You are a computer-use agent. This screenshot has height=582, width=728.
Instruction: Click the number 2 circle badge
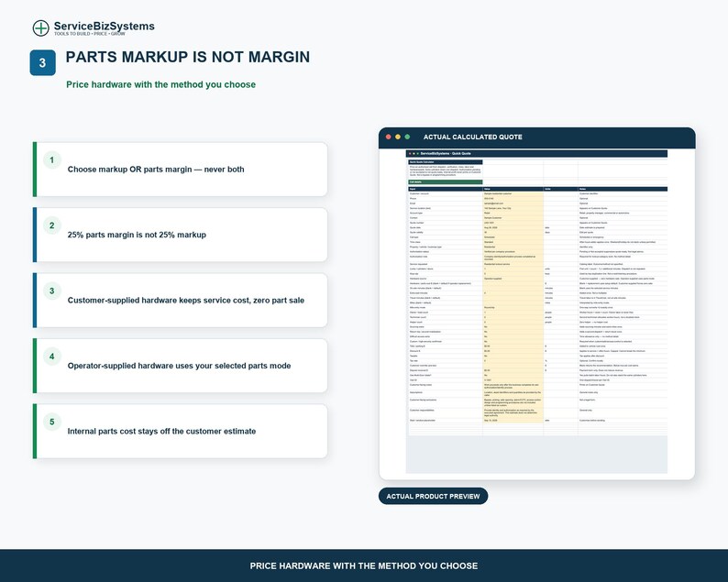[x=52, y=225]
